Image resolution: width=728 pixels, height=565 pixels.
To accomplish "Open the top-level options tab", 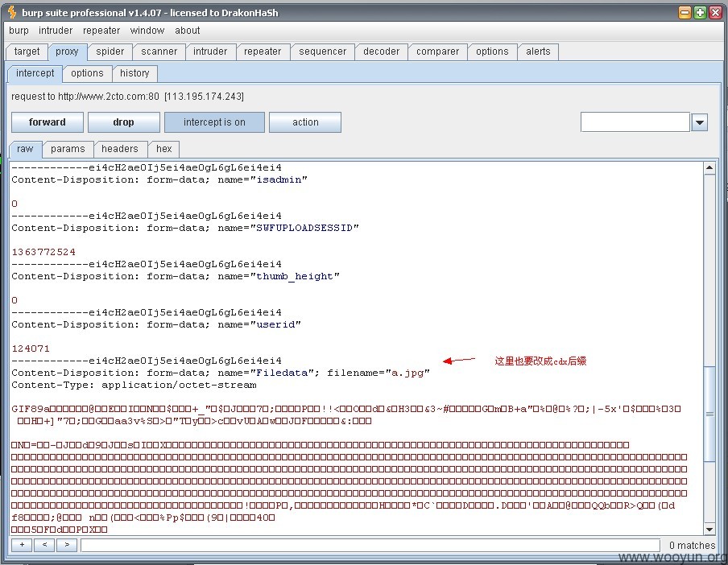I will [492, 52].
